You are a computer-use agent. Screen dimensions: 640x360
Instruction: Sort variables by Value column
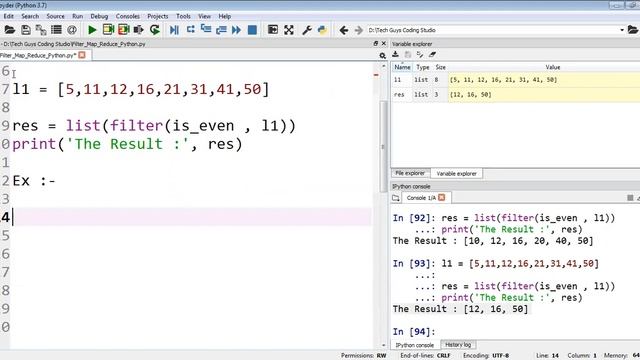click(553, 67)
